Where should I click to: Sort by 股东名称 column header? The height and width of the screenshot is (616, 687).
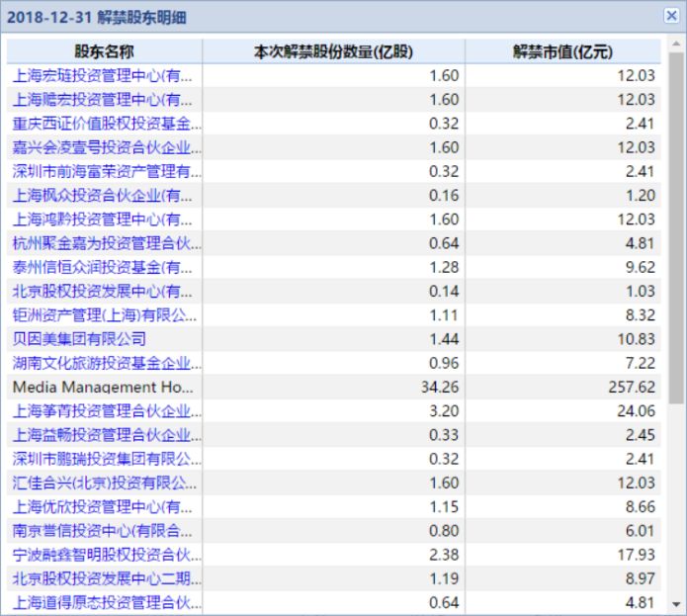click(x=104, y=51)
